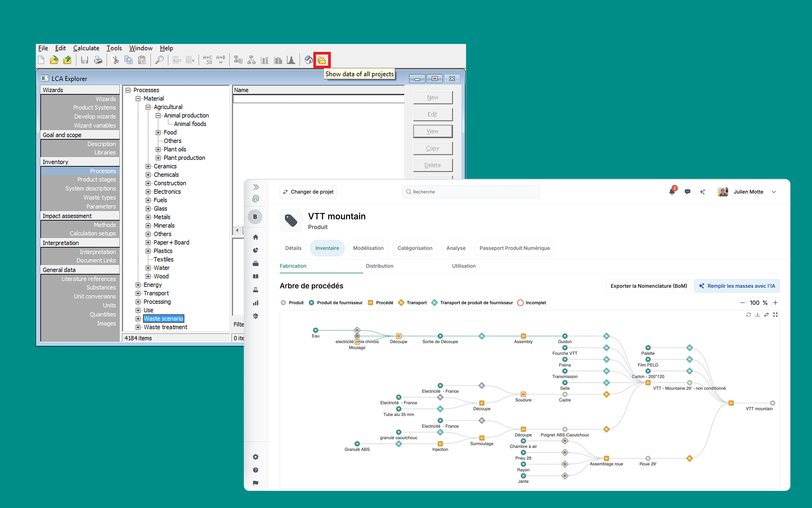Viewport: 812px width, 508px height.
Task: Click the Save floppy disk toolbar icon
Action: pos(84,60)
